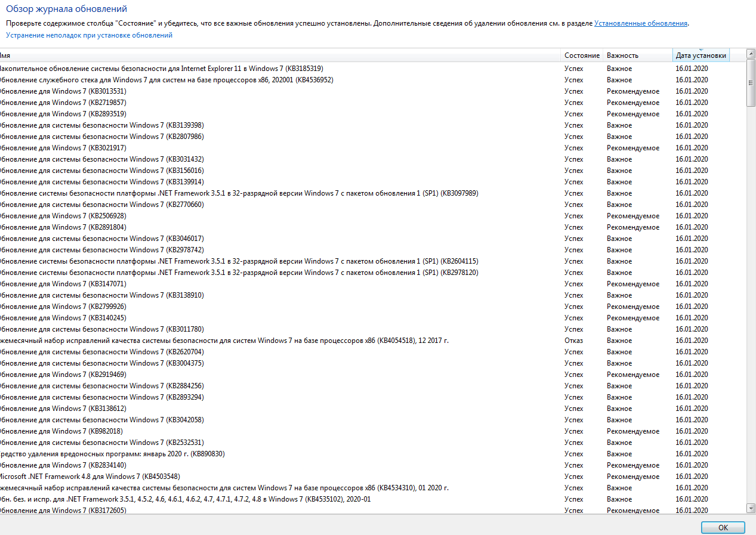Select the update row KB3140245
Viewport: 756px width, 535px height.
coord(373,318)
